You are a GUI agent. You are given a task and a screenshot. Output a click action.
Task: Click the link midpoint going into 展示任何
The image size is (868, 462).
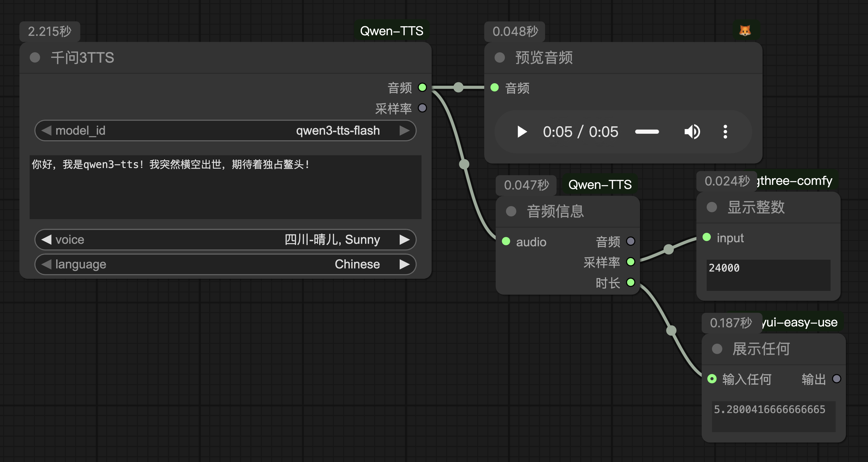(671, 330)
